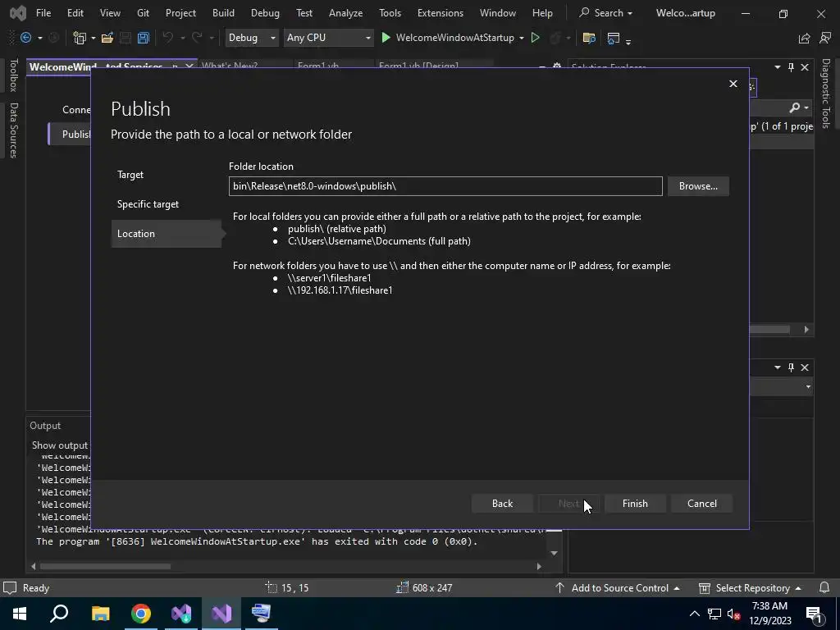
Task: Open the Action Center notification icon
Action: [813, 614]
